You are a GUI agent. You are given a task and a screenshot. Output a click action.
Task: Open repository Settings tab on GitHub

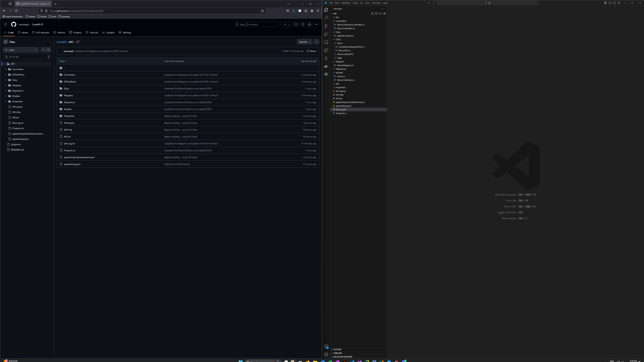pos(125,33)
